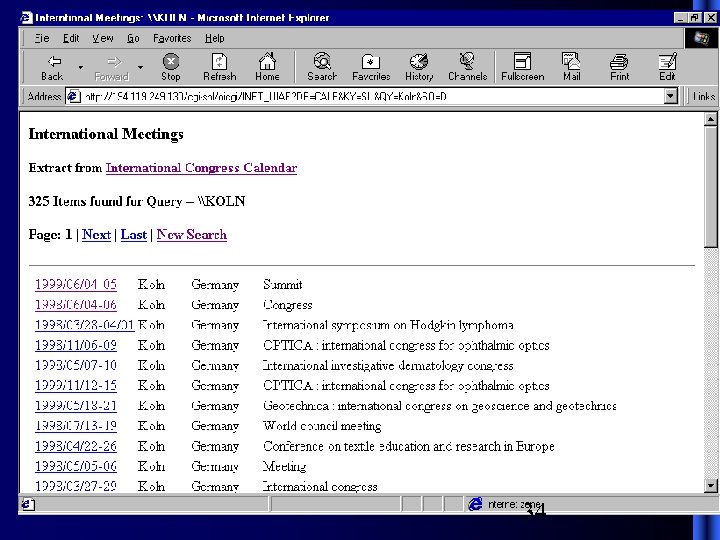The height and width of the screenshot is (540, 720).
Task: Refresh the current page
Action: click(219, 67)
